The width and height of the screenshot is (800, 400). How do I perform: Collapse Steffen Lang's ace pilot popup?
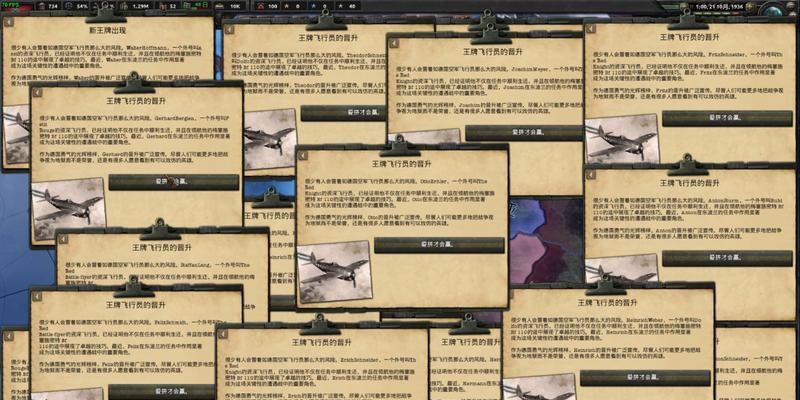[x=63, y=239]
